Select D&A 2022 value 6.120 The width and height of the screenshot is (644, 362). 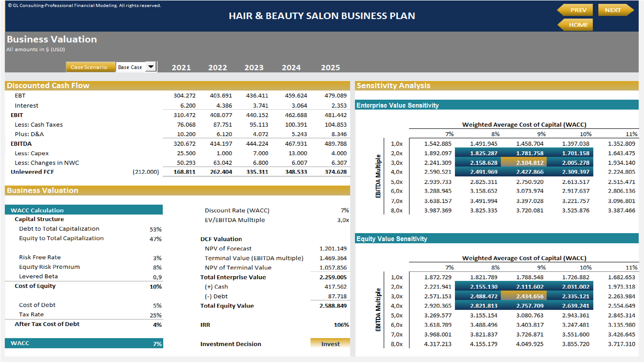point(224,134)
